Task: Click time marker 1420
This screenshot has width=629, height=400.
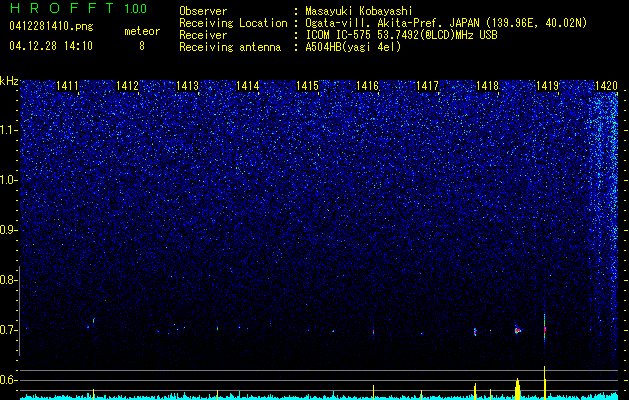Action: click(606, 85)
